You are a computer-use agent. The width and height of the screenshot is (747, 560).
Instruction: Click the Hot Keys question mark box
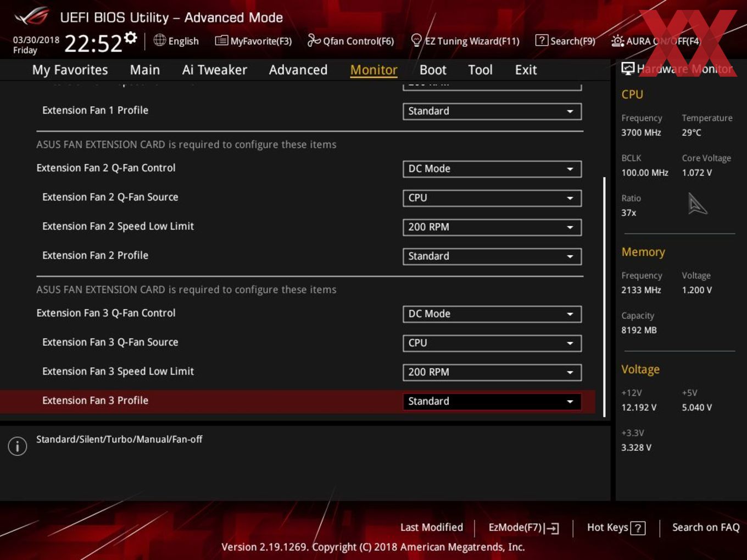coord(638,528)
